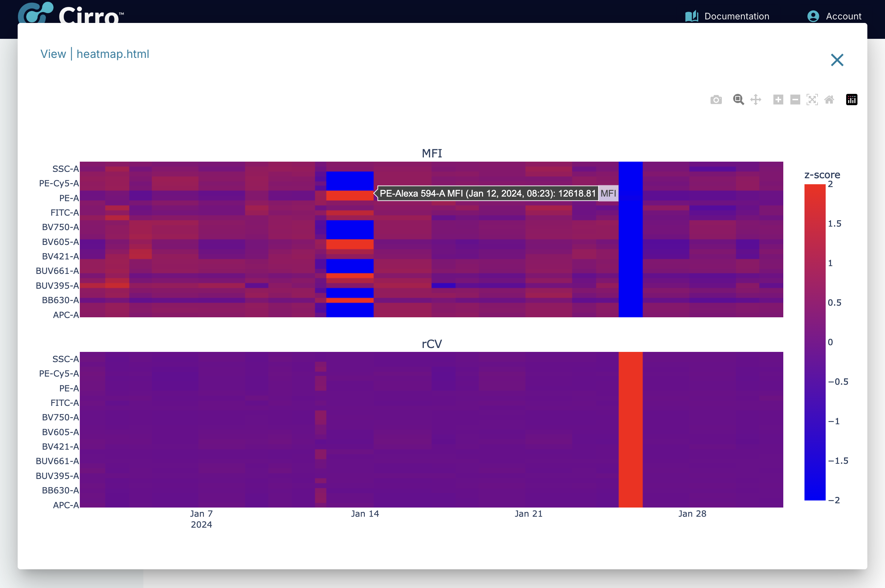Click the BUV661-A label in MFI heatmap
The width and height of the screenshot is (885, 588).
pos(58,271)
